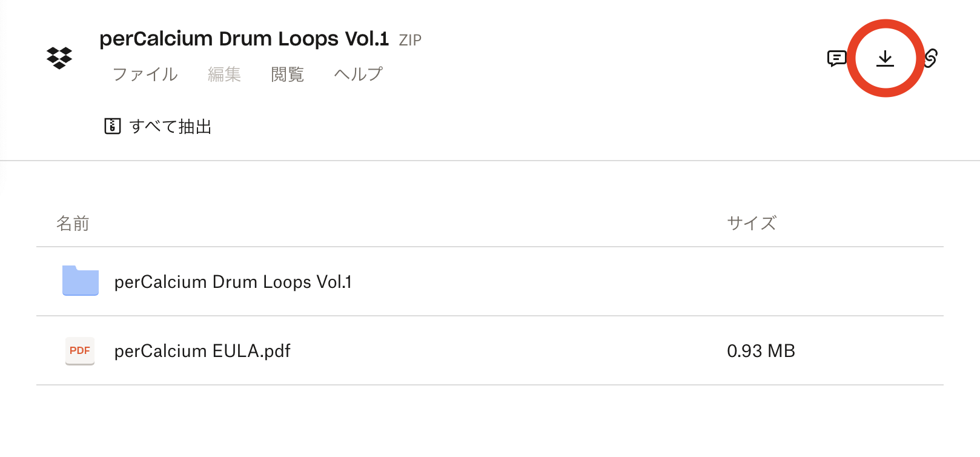The image size is (980, 457).
Task: Open the 閲覧 menu
Action: tap(287, 74)
